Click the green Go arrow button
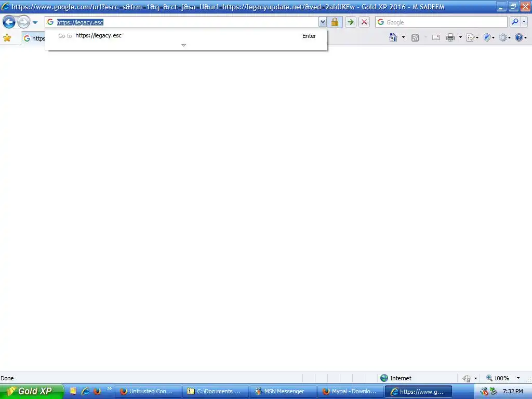This screenshot has width=532, height=399. 351,22
